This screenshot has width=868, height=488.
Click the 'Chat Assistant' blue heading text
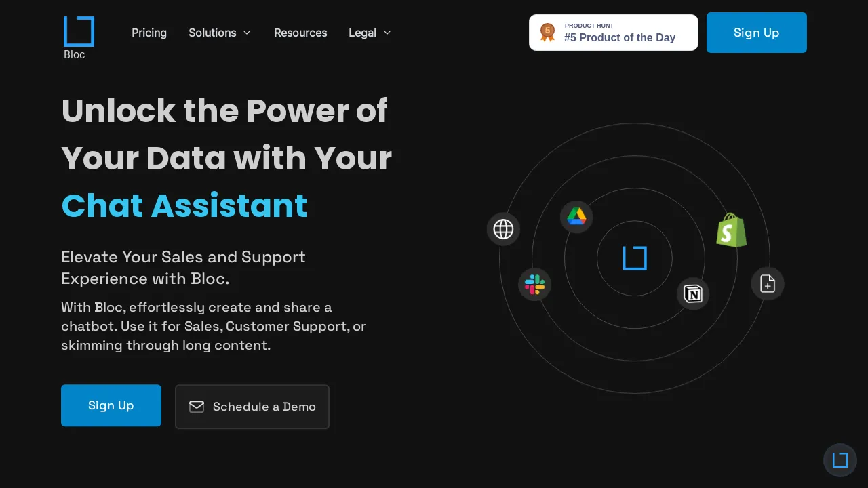tap(184, 205)
